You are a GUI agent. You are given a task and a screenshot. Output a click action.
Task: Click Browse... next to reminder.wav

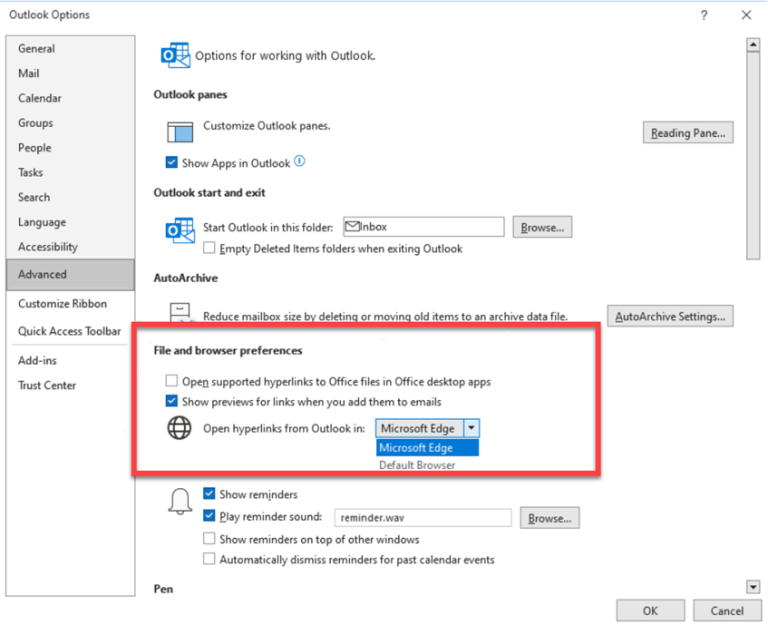coord(550,518)
